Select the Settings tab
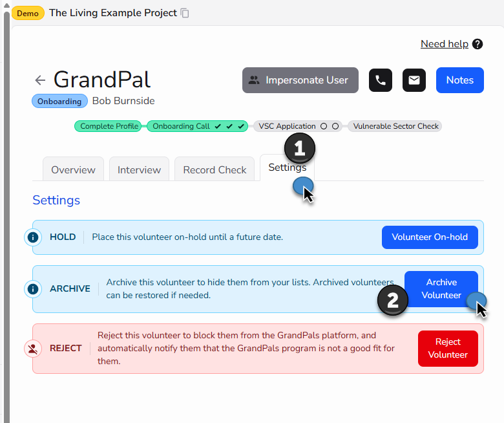This screenshot has width=504, height=423. coord(287,168)
